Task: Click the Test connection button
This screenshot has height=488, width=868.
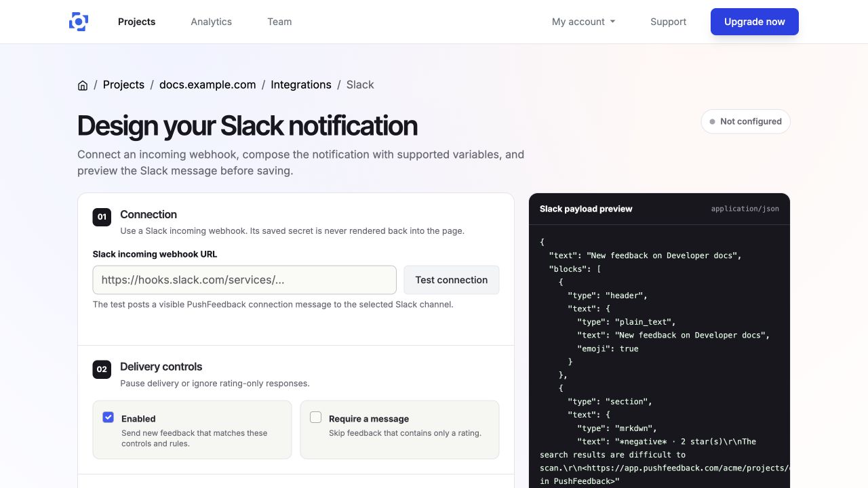Action: pos(452,280)
